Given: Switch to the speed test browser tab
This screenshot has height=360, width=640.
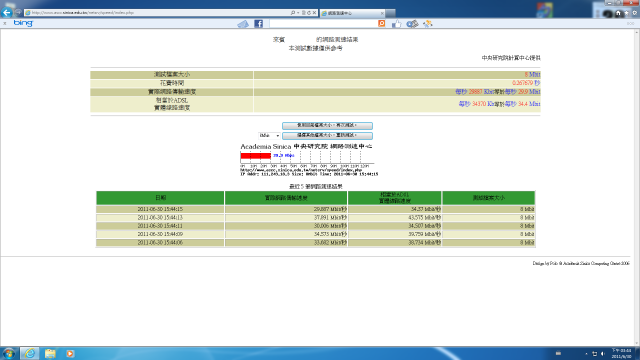Looking at the screenshot, I should [x=352, y=13].
